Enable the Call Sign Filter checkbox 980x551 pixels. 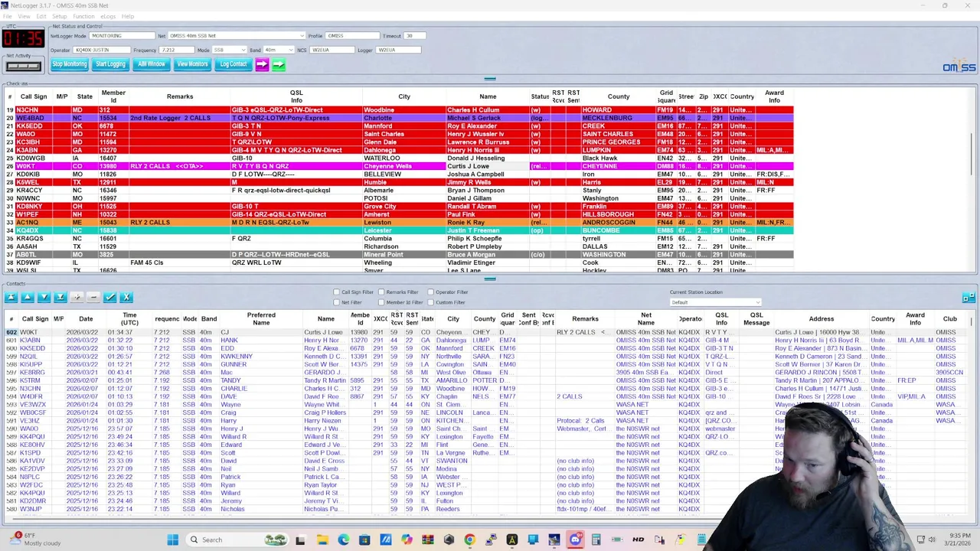pos(336,292)
